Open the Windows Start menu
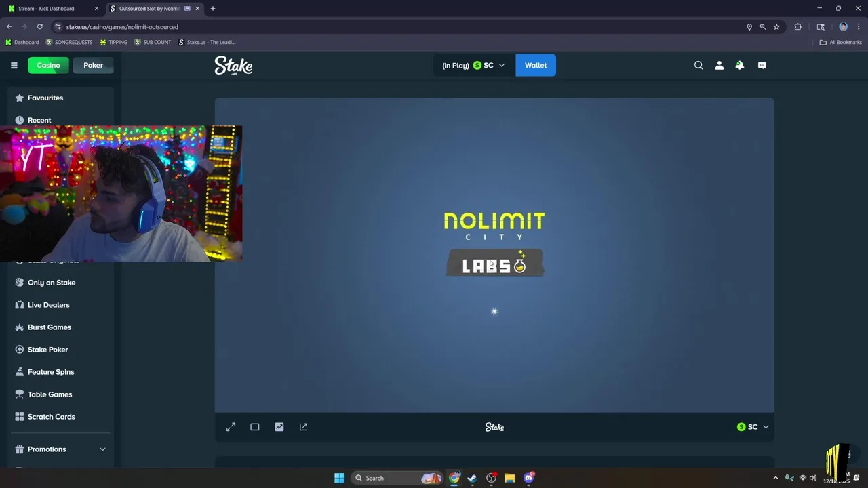Viewport: 868px width, 488px height. point(339,478)
